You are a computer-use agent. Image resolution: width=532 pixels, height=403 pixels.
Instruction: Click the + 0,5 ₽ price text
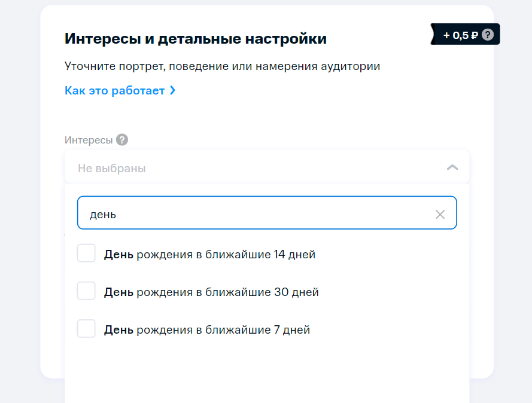coord(460,35)
